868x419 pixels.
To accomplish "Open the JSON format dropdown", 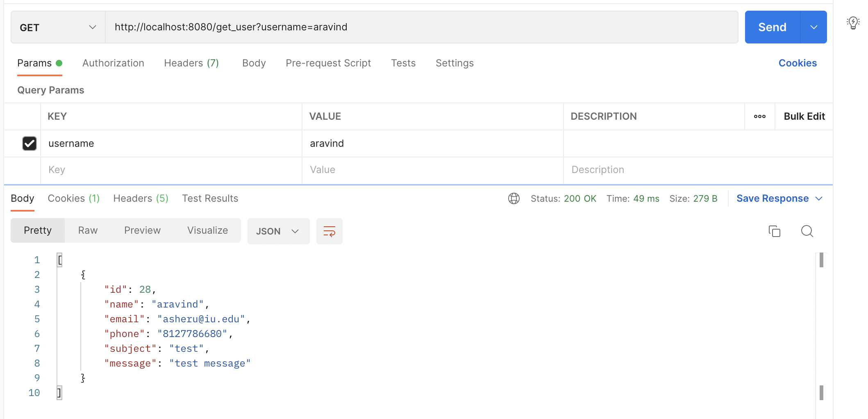I will point(278,231).
